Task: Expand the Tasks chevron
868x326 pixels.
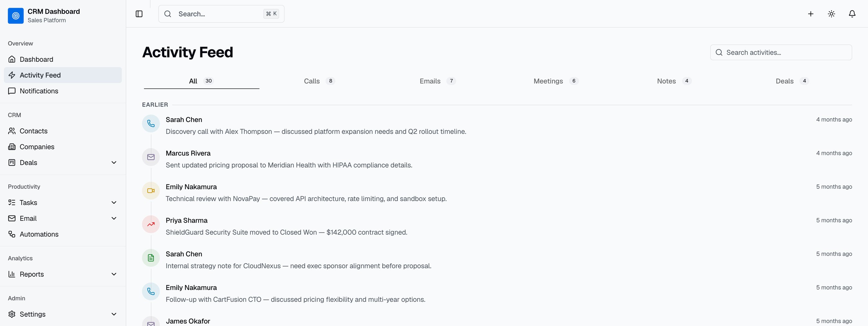Action: point(114,202)
